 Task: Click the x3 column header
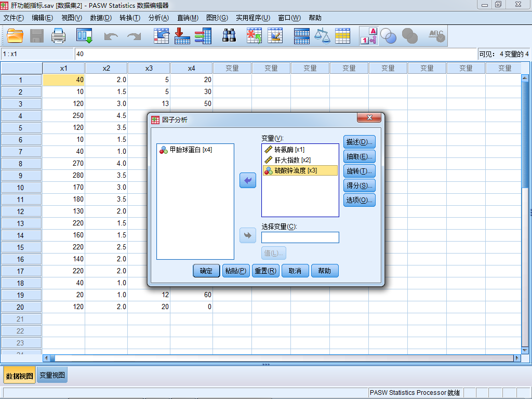pos(149,68)
